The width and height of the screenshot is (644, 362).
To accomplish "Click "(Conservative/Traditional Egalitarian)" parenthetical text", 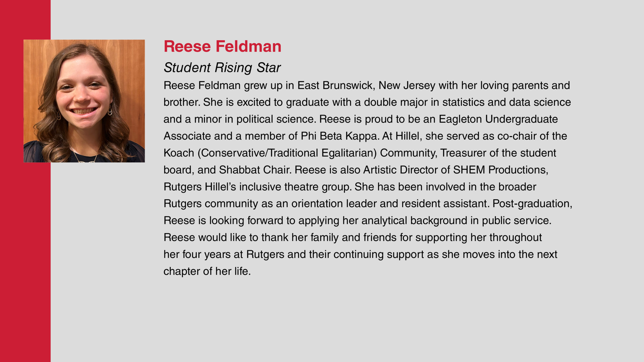I will click(287, 153).
